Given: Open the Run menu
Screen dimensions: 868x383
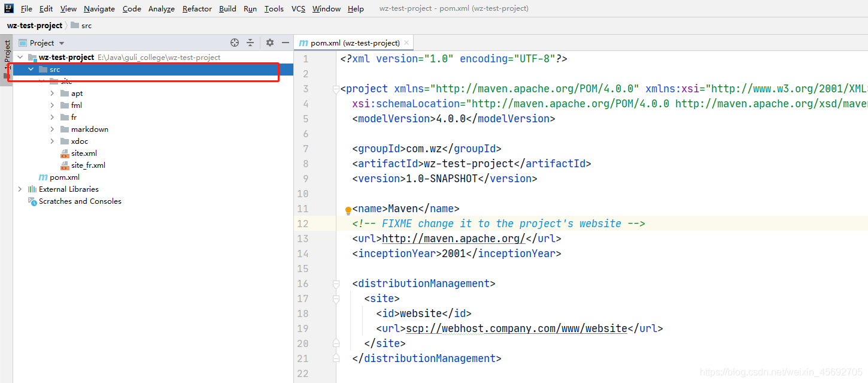Looking at the screenshot, I should pos(250,8).
